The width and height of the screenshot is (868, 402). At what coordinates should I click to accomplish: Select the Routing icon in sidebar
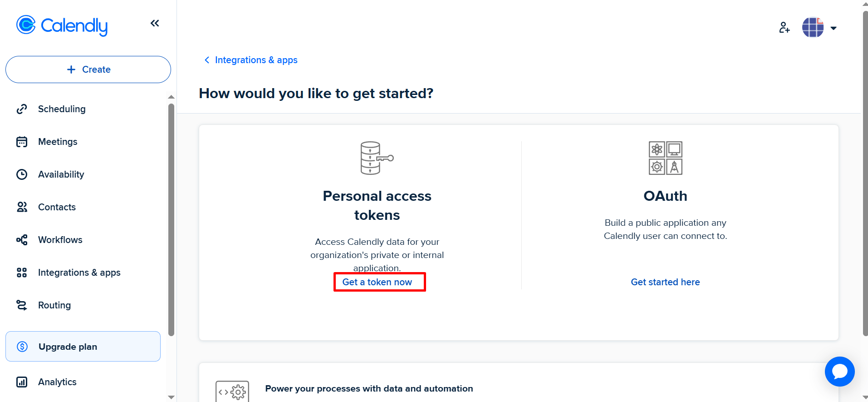[22, 305]
